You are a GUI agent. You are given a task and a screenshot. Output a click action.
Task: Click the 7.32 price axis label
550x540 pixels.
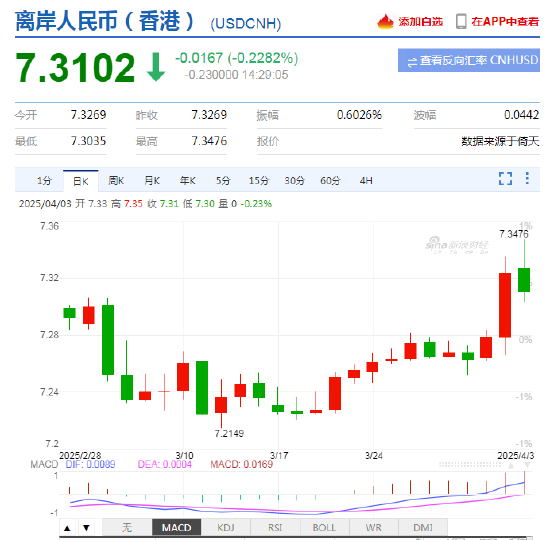pos(49,278)
